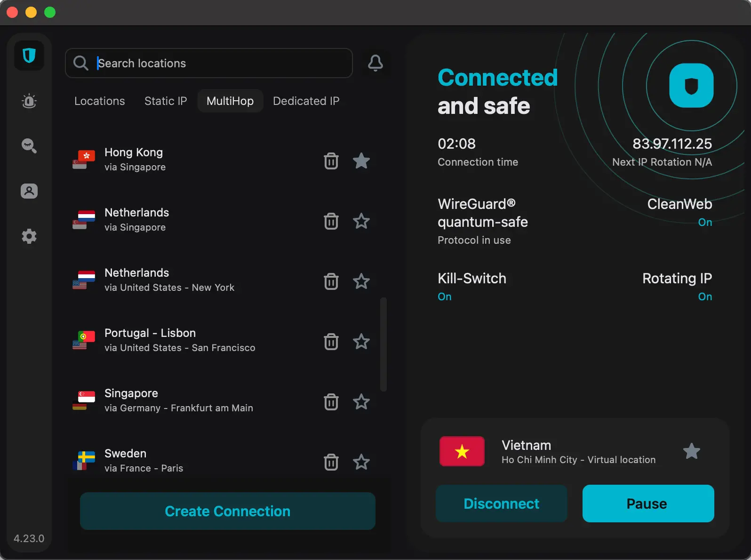Screen dimensions: 751x560
Task: Click the notifications bell icon
Action: pos(375,63)
